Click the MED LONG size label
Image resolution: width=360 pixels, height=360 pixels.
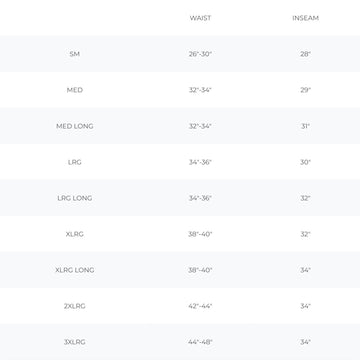coord(75,126)
